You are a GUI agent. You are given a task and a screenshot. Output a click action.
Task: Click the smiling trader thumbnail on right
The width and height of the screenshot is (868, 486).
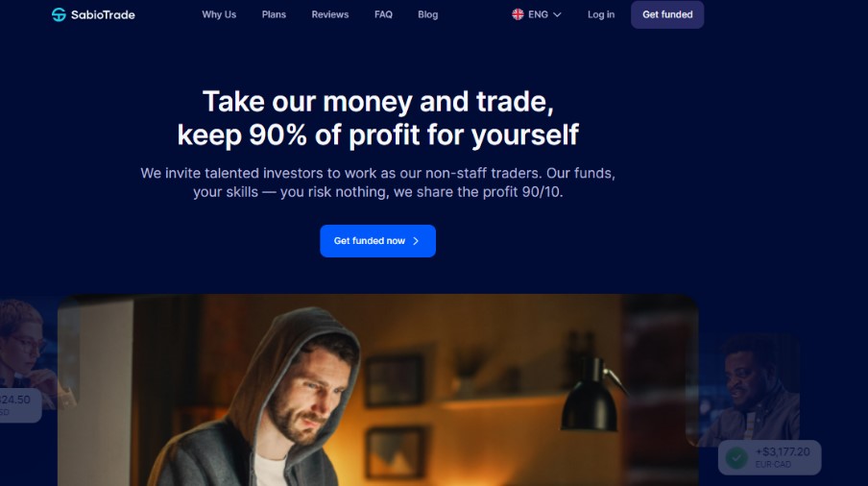(x=743, y=390)
